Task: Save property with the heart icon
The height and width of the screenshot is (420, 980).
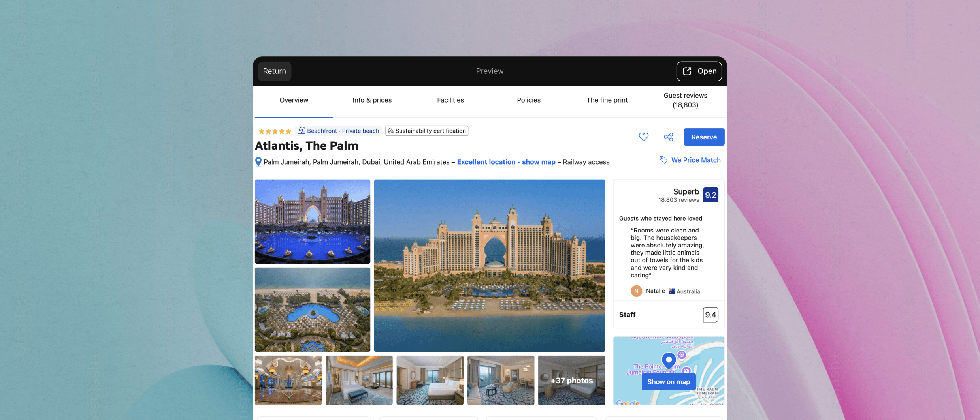Action: [x=644, y=137]
